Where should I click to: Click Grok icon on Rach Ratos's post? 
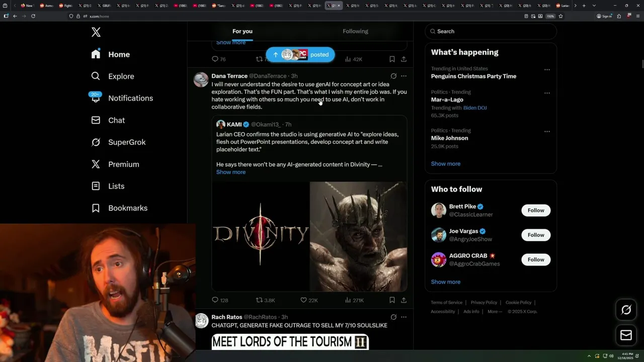pyautogui.click(x=393, y=317)
